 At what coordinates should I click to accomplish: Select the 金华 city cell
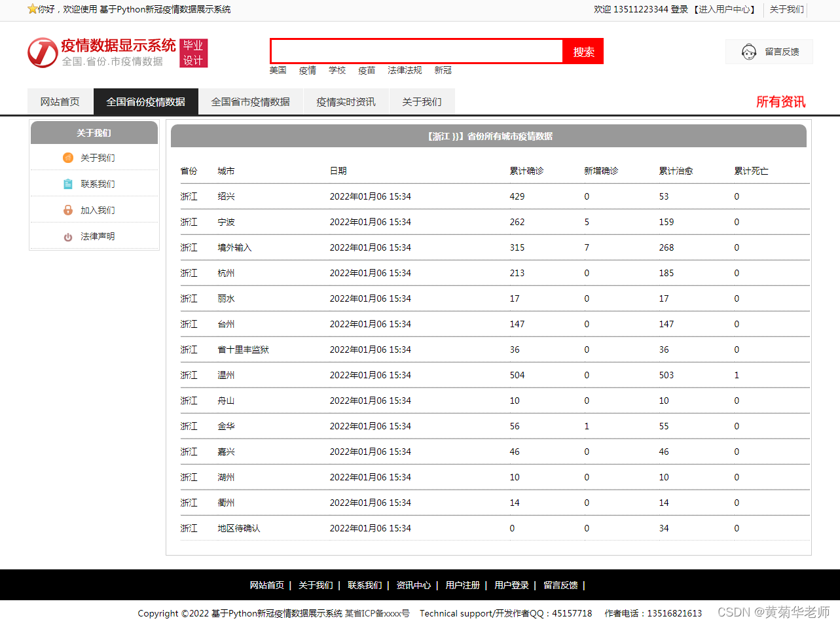(x=227, y=426)
